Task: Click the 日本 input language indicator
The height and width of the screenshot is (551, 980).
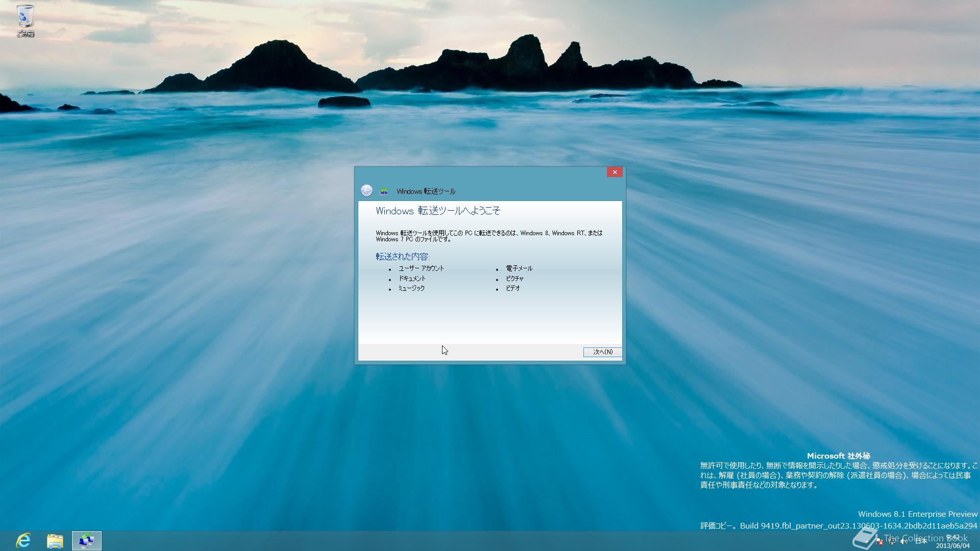Action: (x=921, y=541)
